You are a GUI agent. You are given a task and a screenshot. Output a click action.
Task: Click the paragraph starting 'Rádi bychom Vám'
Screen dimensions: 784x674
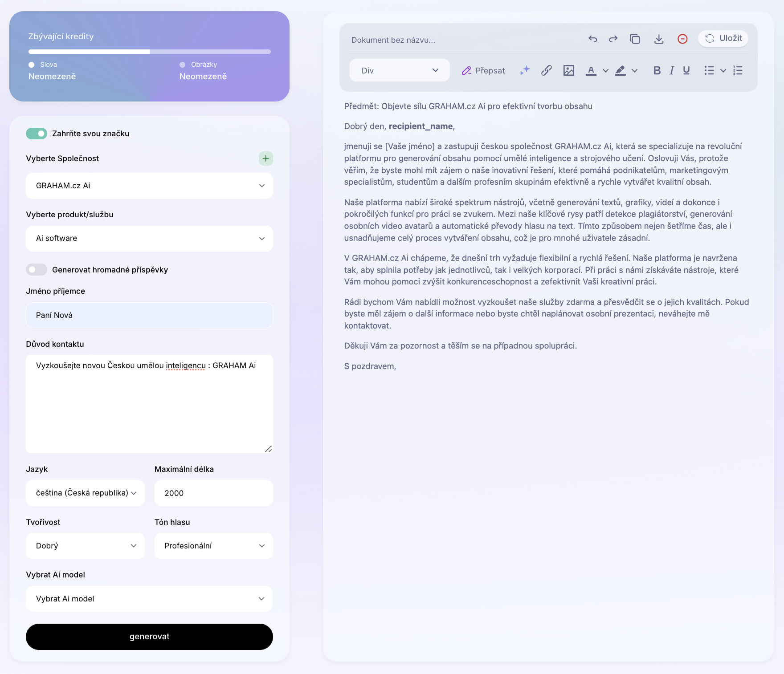tap(547, 314)
